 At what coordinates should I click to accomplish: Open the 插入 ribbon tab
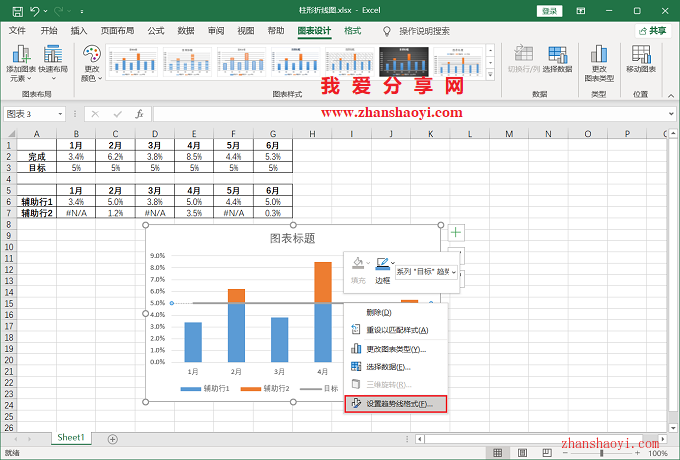click(79, 31)
